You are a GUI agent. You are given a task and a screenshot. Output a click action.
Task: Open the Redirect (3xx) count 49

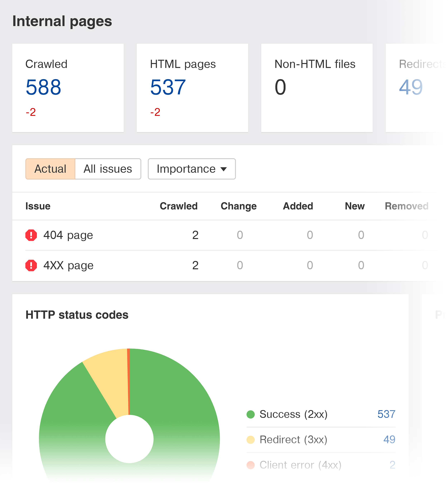389,440
